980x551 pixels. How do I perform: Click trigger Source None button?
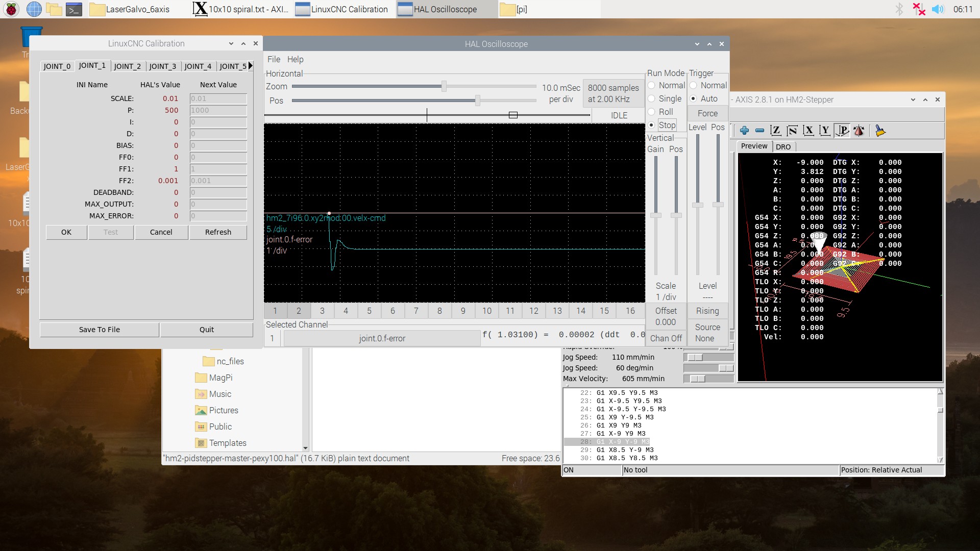(707, 333)
